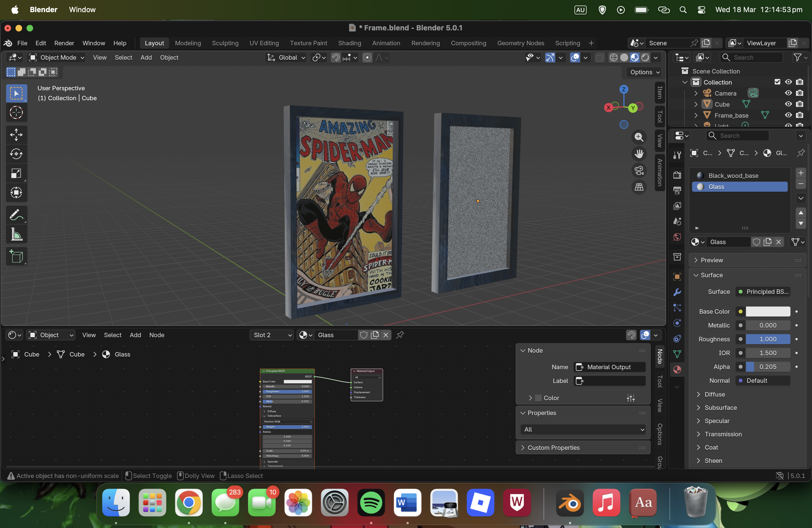Viewport: 812px width, 528px height.
Task: Open the Slot 2 dropdown
Action: pyautogui.click(x=271, y=335)
